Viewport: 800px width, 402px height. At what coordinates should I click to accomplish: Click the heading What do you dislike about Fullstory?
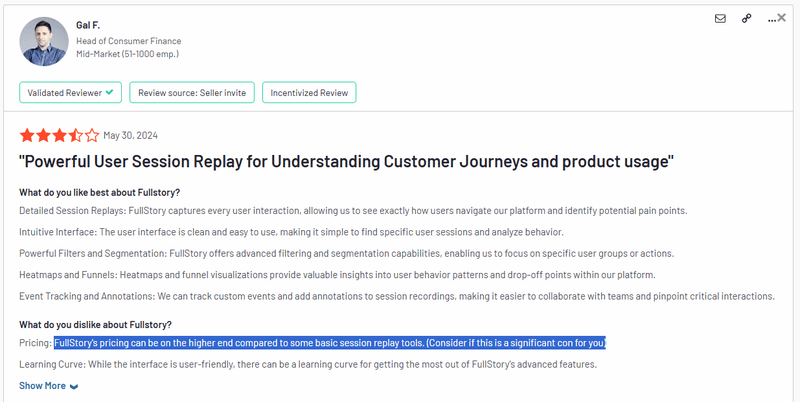pyautogui.click(x=95, y=324)
